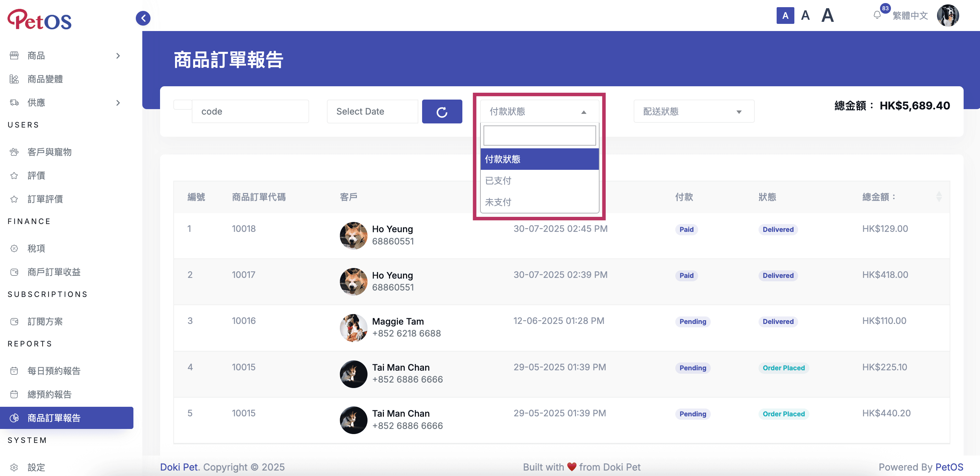Open the active 商品訂單報告 item
980x476 pixels.
coord(67,418)
